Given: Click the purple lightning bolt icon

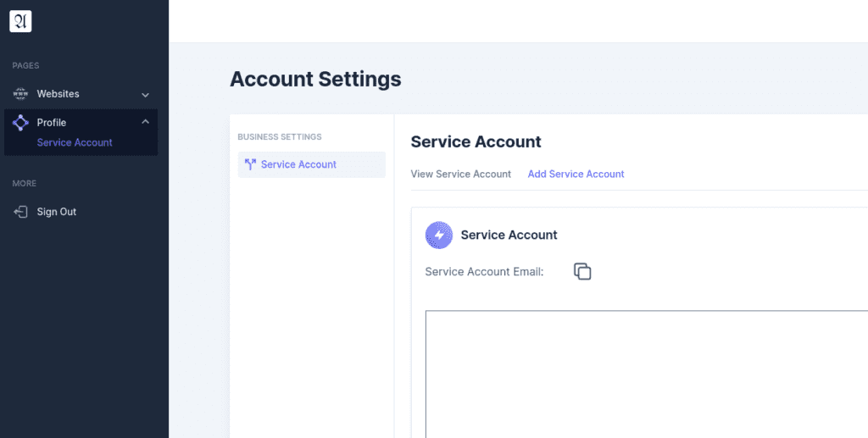Looking at the screenshot, I should (x=439, y=235).
